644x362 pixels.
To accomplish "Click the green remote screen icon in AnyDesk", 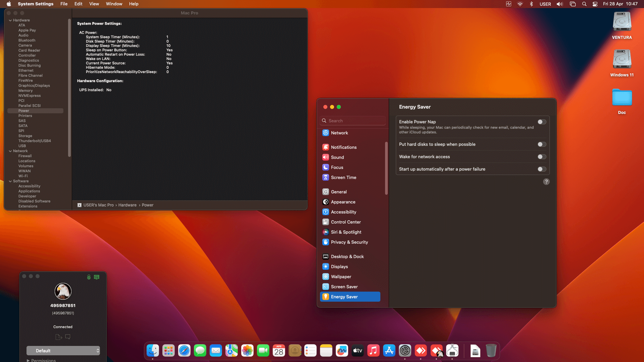I will [97, 277].
